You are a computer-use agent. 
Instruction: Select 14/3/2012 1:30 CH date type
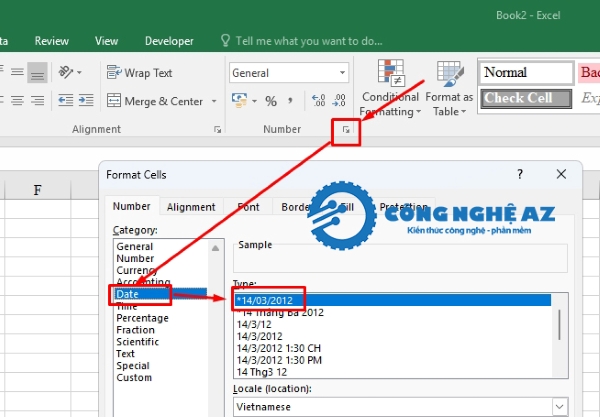pos(279,348)
